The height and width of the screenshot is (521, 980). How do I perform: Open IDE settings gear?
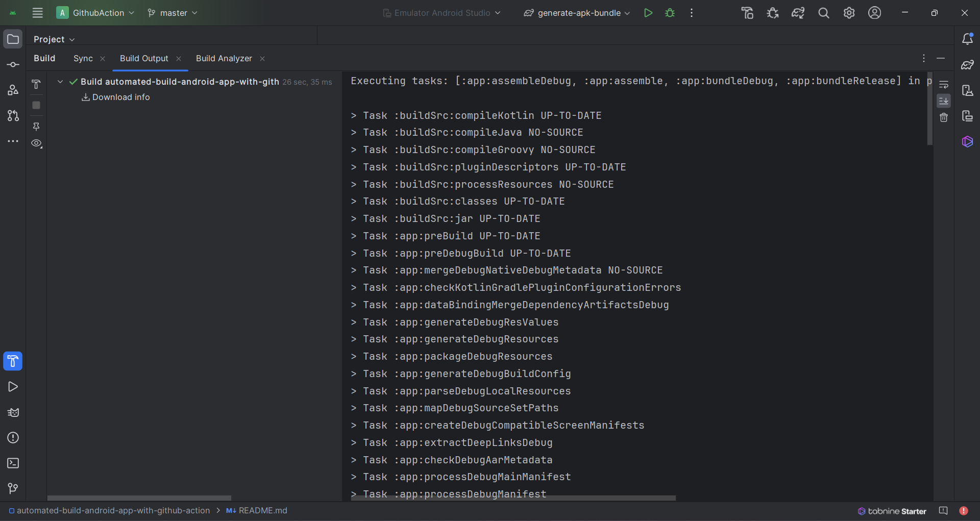coord(849,13)
